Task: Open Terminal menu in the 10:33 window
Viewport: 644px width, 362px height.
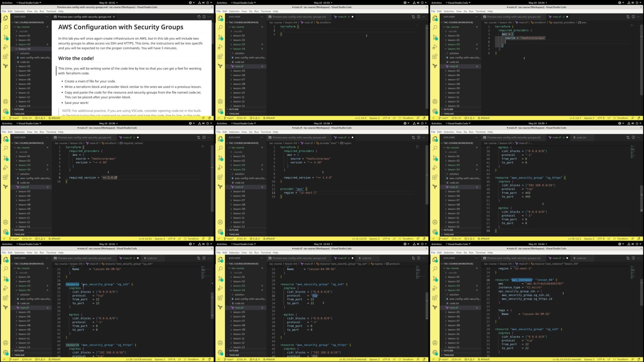Action: [x=266, y=11]
